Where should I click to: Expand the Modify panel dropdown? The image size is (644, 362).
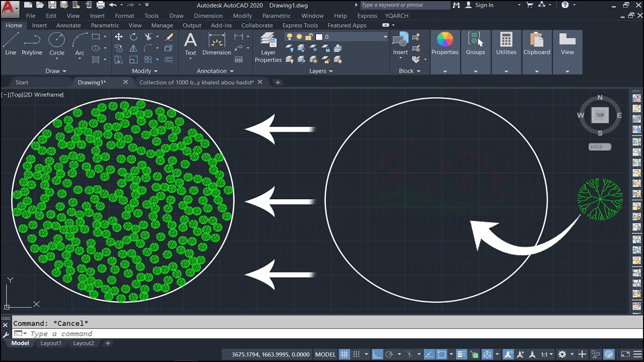point(144,71)
